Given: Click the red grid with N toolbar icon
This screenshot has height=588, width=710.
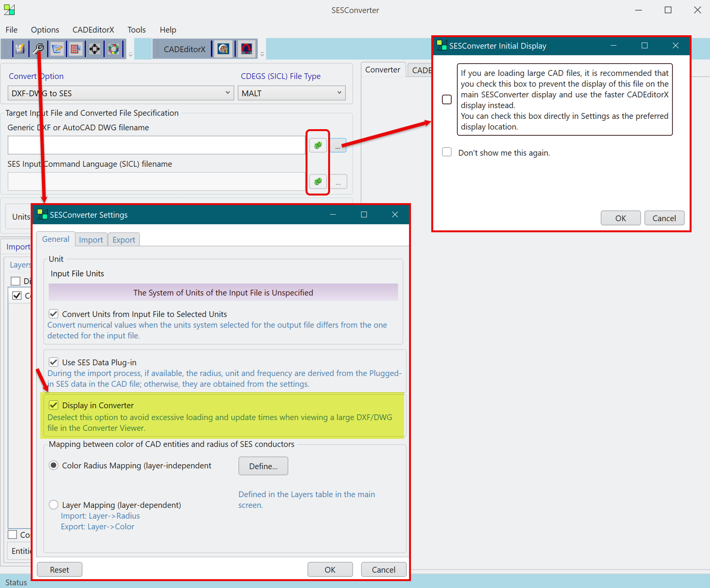Looking at the screenshot, I should tap(76, 49).
